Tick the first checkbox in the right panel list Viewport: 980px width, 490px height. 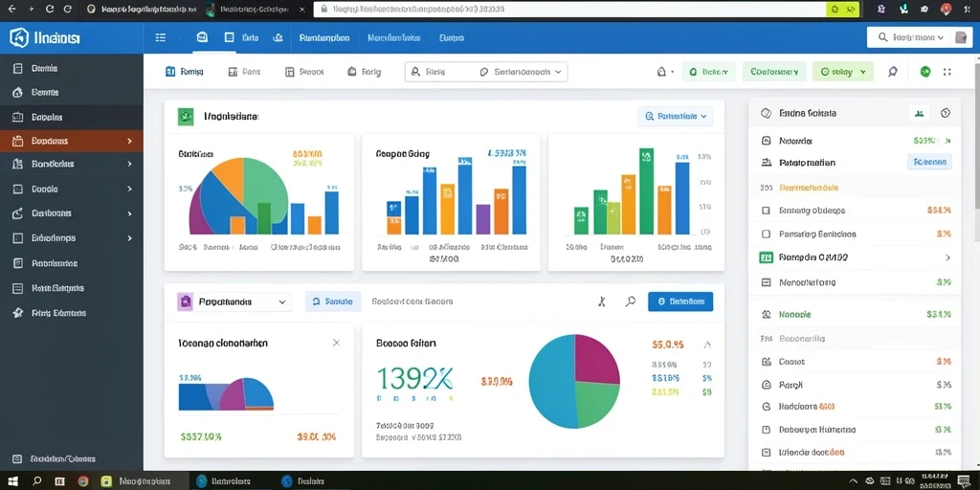point(766,211)
